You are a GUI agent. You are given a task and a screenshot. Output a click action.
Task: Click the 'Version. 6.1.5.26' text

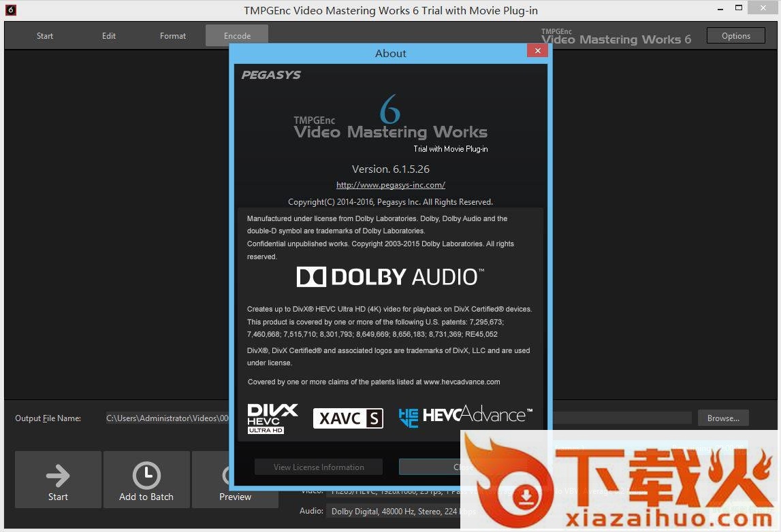coord(391,169)
